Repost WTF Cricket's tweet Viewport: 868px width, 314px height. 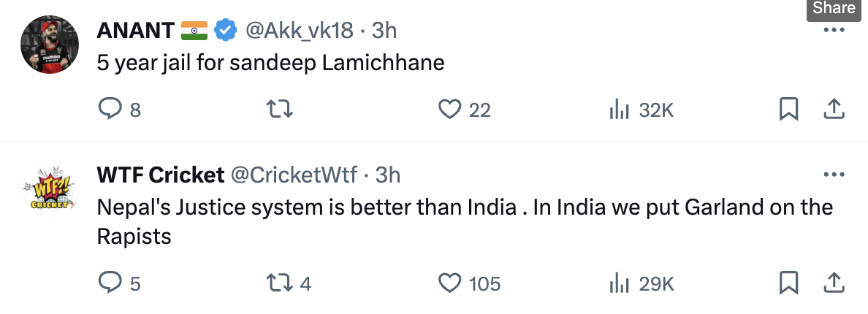click(x=278, y=283)
